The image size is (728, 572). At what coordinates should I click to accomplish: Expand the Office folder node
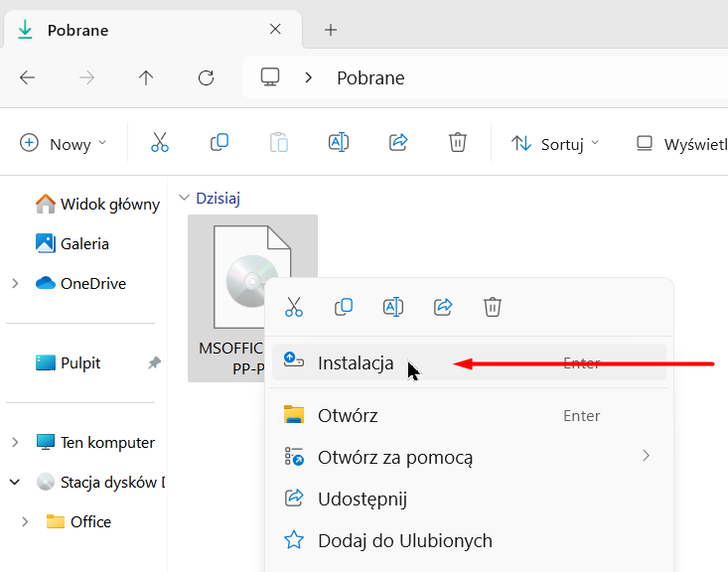click(25, 522)
